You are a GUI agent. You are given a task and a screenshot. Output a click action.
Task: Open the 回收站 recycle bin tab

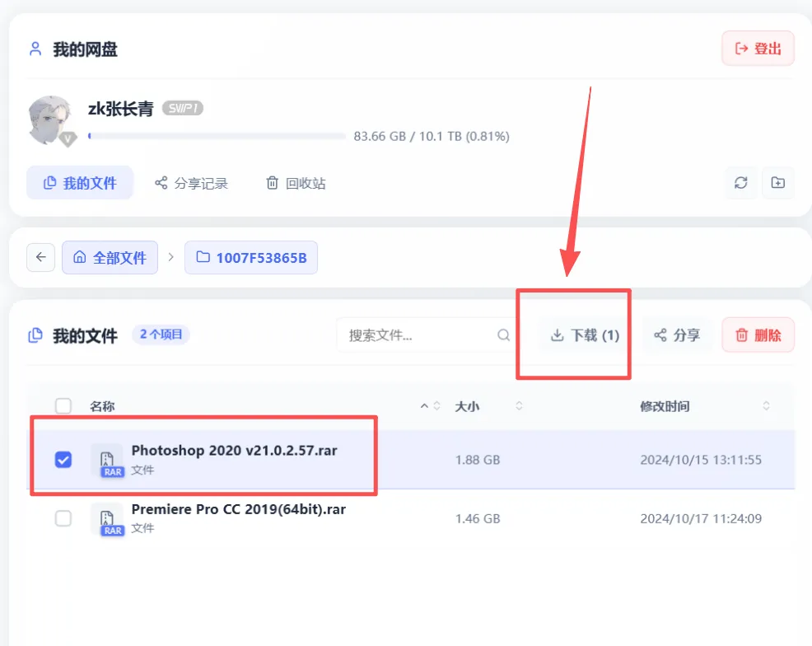(296, 183)
